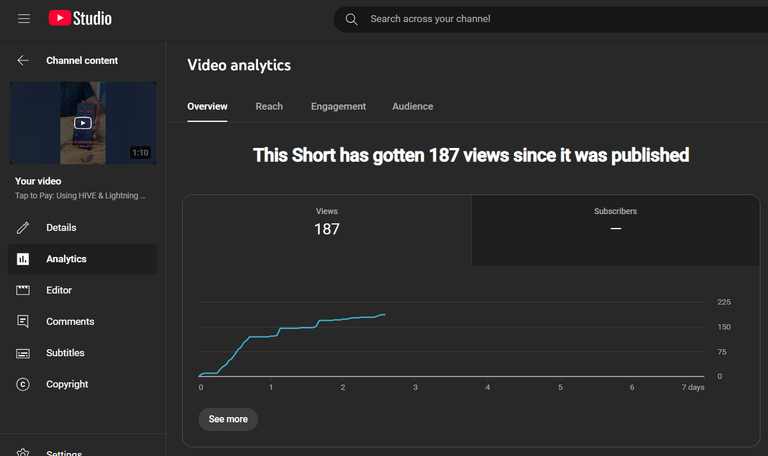
Task: Open the Editor section
Action: [83, 290]
